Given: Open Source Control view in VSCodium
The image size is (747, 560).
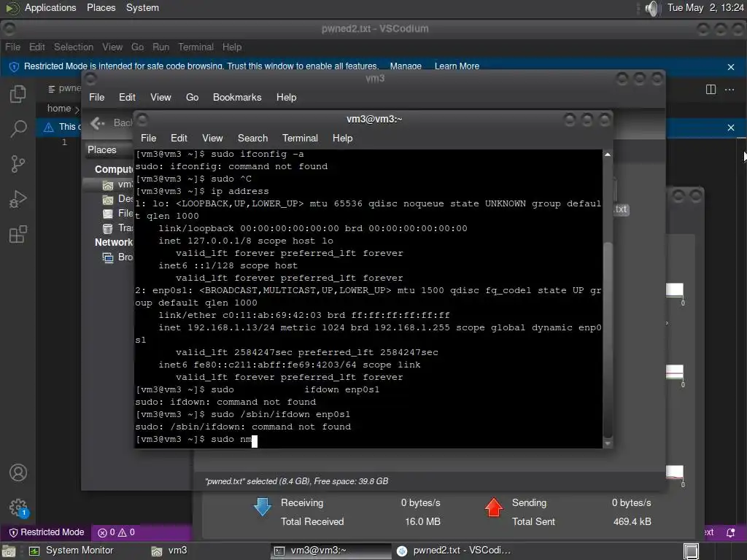Looking at the screenshot, I should click(18, 164).
